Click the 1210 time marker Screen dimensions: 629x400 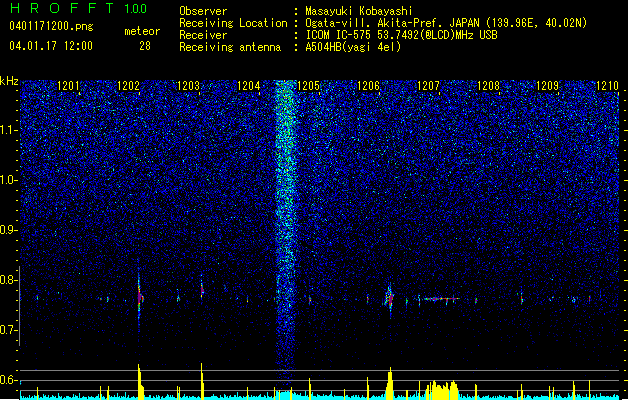[x=607, y=86]
